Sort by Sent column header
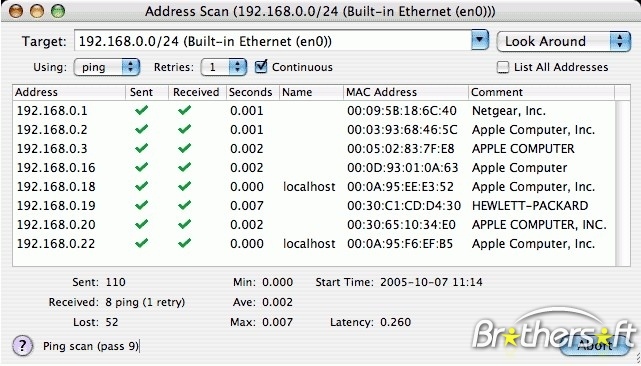Image resolution: width=641 pixels, height=366 pixels. [147, 92]
